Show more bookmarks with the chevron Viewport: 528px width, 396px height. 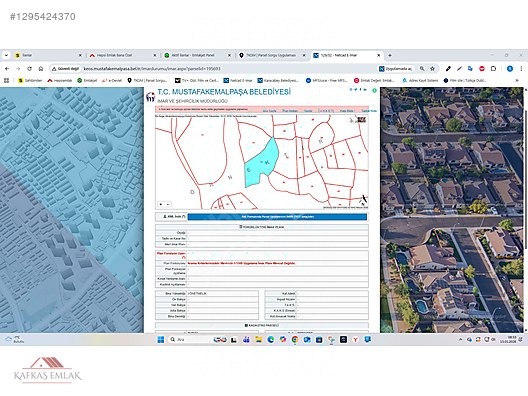click(x=517, y=80)
